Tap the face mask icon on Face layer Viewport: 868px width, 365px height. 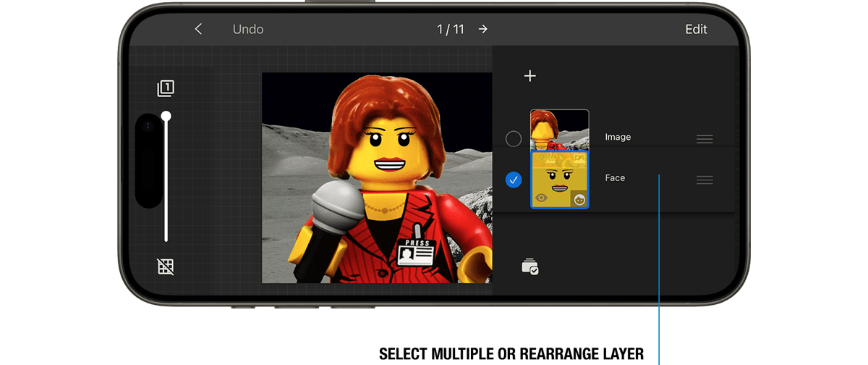(x=579, y=199)
